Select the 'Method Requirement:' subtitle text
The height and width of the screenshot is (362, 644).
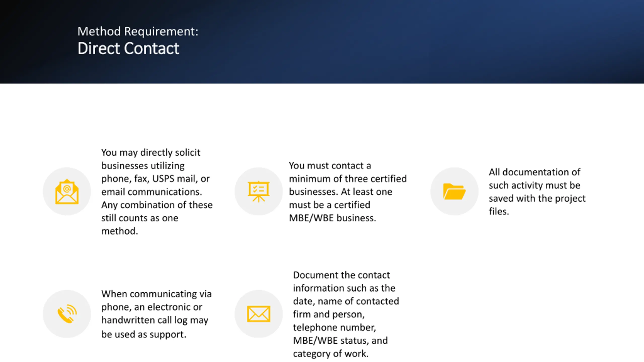[138, 31]
